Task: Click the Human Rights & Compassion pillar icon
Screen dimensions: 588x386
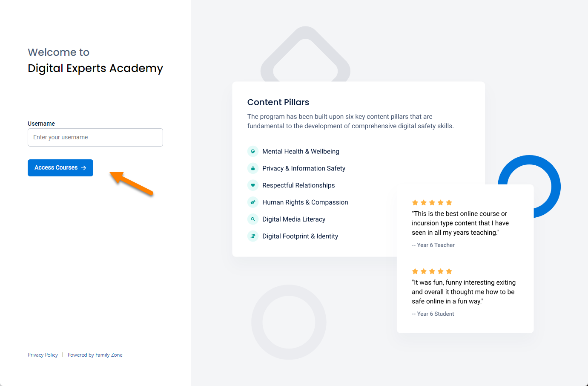Action: [x=253, y=202]
